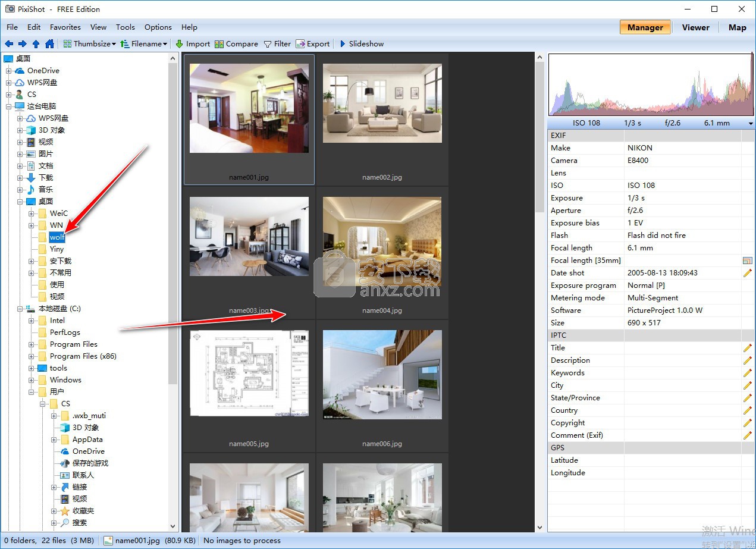Click the NIKON Make value
Image resolution: width=756 pixels, height=549 pixels.
point(640,148)
